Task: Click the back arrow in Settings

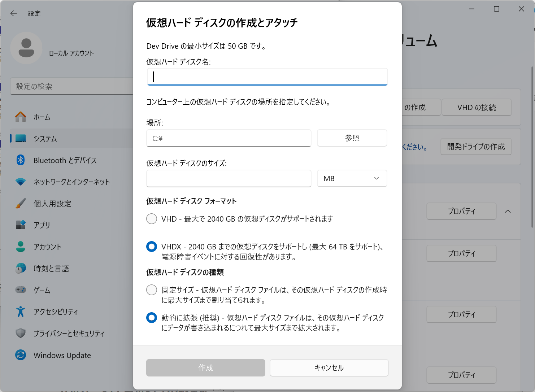Action: pos(13,13)
